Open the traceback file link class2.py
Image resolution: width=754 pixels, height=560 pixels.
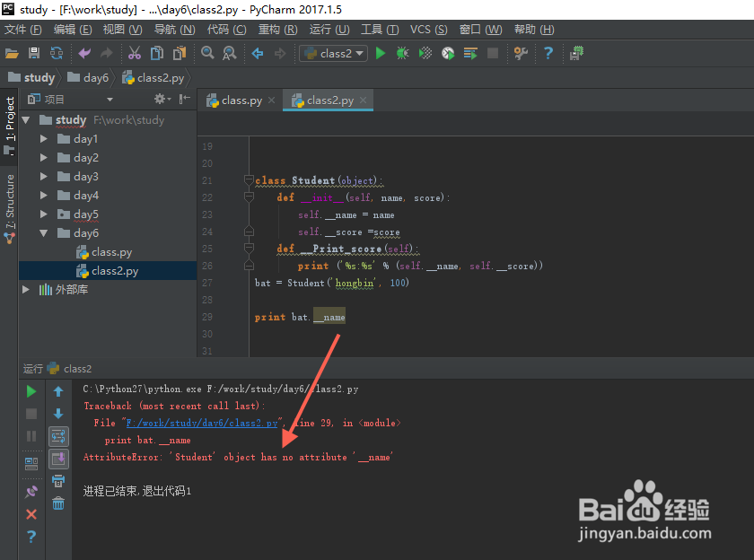pos(202,423)
